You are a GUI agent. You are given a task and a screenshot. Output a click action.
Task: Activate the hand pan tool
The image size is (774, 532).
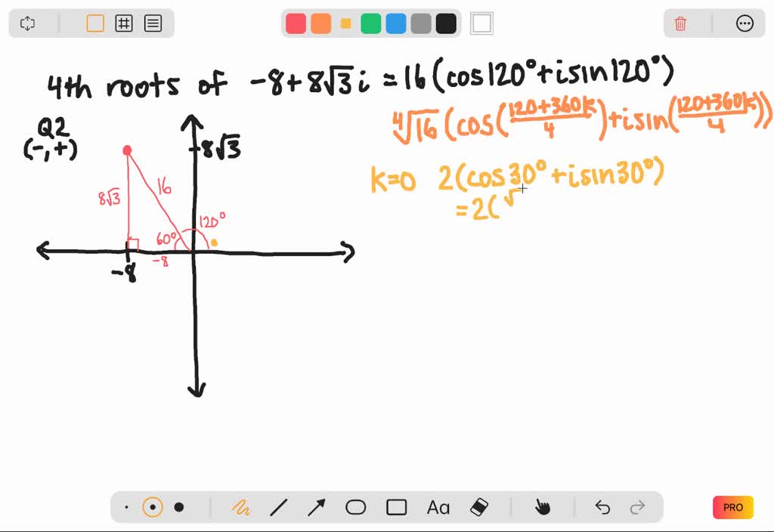coord(543,507)
